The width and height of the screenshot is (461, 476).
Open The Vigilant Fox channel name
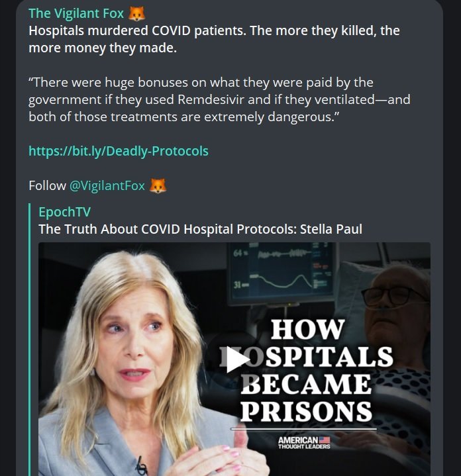point(76,13)
